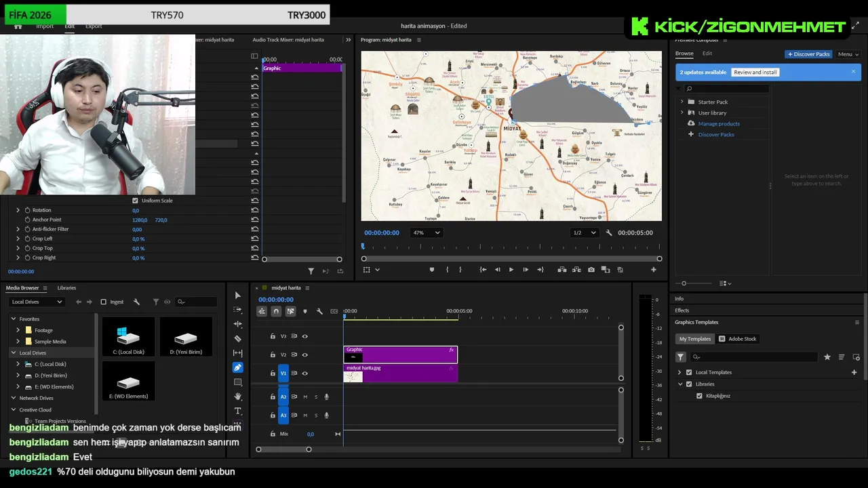Click the voice-over microphone on track A2

pos(326,397)
